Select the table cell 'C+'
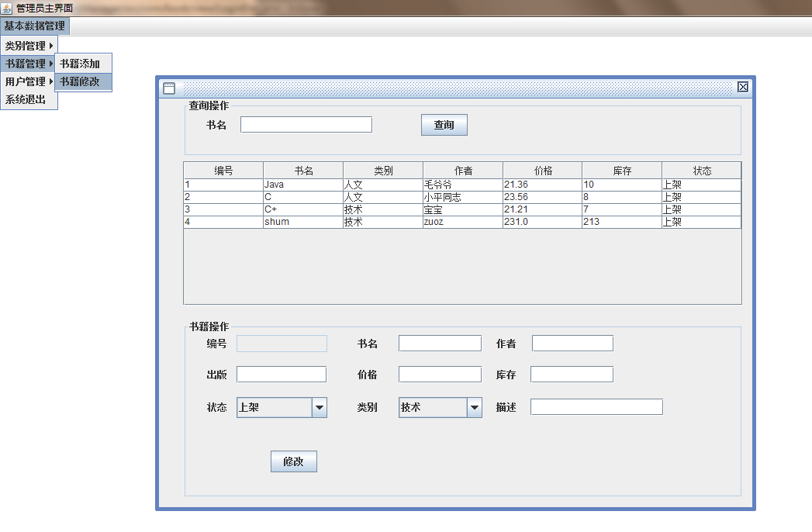The image size is (812, 532). pos(303,210)
